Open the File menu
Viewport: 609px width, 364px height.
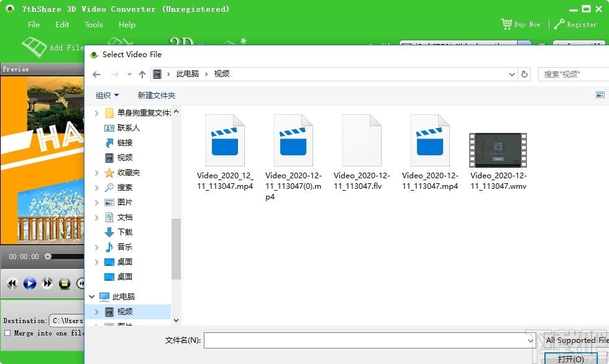click(x=34, y=24)
